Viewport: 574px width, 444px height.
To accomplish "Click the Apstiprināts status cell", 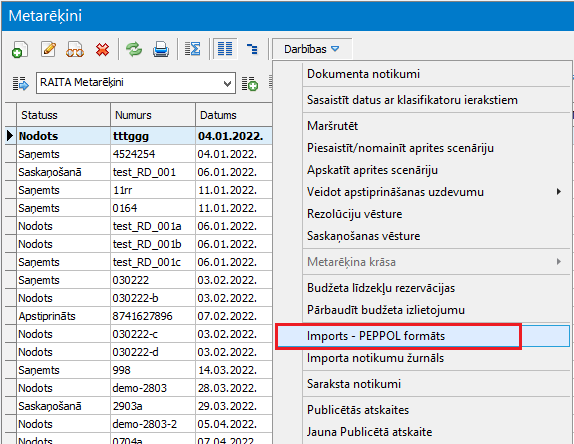I will pos(63,316).
